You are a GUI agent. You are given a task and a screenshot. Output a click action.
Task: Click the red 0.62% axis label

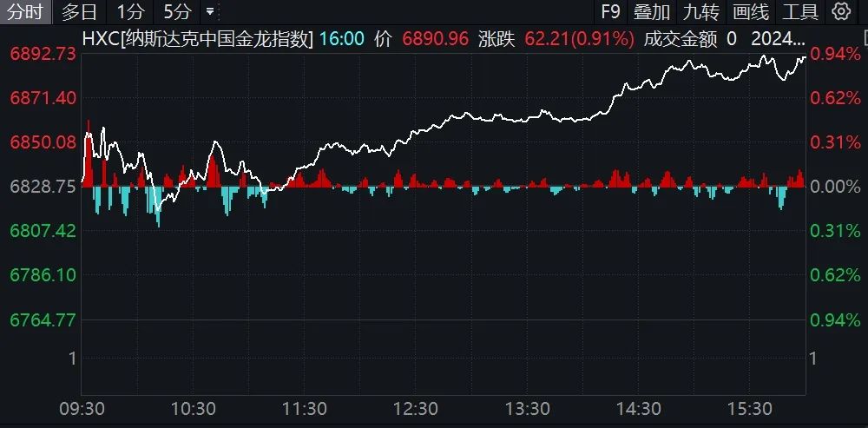[835, 98]
